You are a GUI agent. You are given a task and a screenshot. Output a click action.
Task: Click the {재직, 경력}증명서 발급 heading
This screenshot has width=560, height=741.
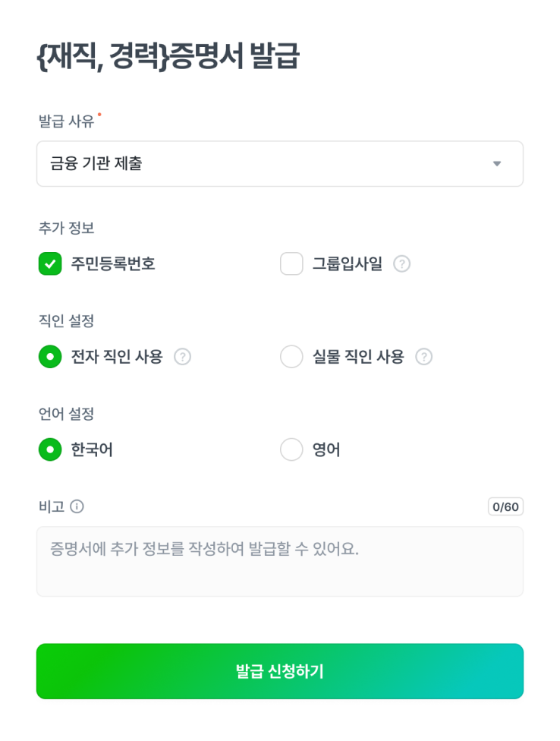(x=168, y=58)
